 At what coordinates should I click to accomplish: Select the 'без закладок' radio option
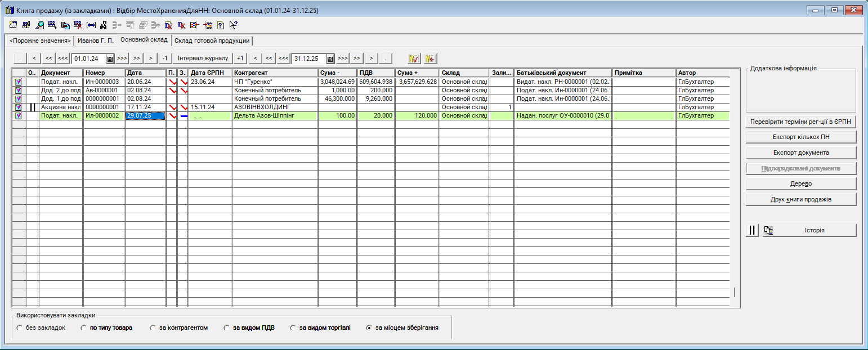pyautogui.click(x=20, y=327)
